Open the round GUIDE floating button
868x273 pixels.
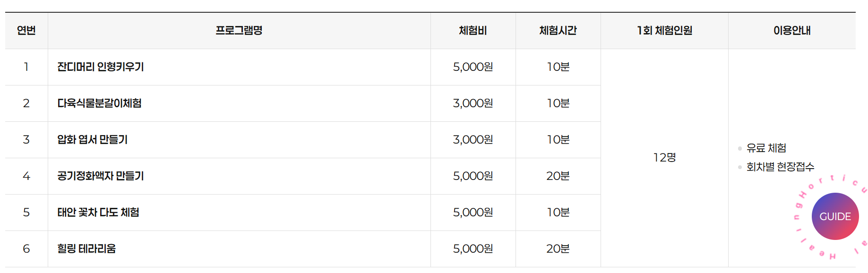pyautogui.click(x=835, y=216)
